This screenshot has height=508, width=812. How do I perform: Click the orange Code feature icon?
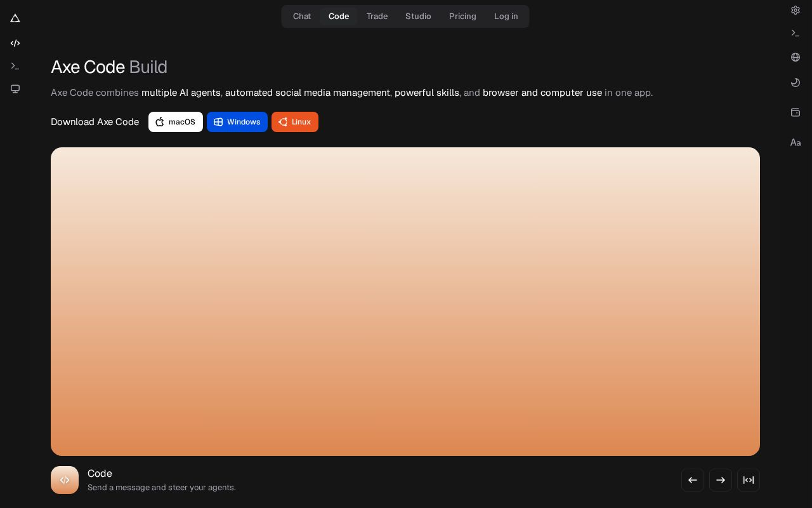click(x=65, y=480)
